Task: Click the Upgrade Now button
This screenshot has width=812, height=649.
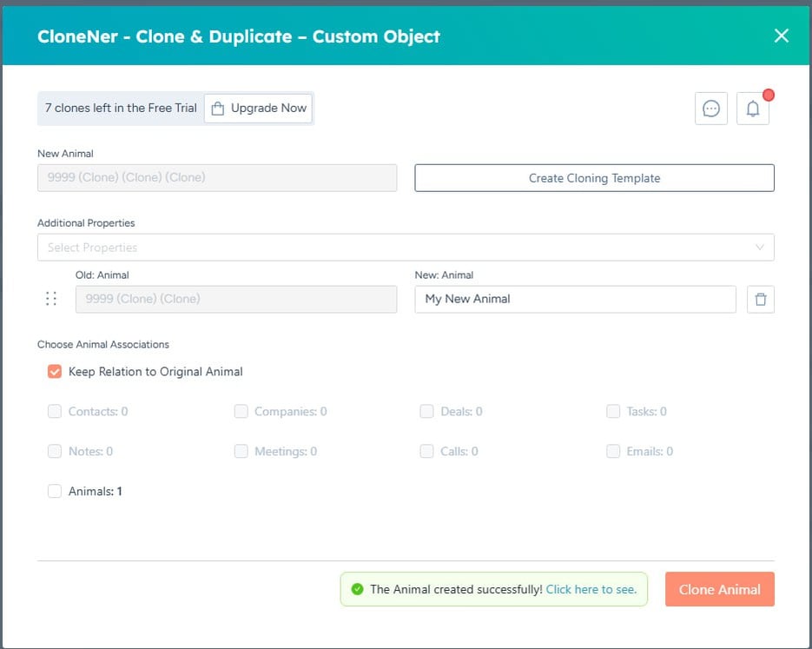Action: pos(259,109)
